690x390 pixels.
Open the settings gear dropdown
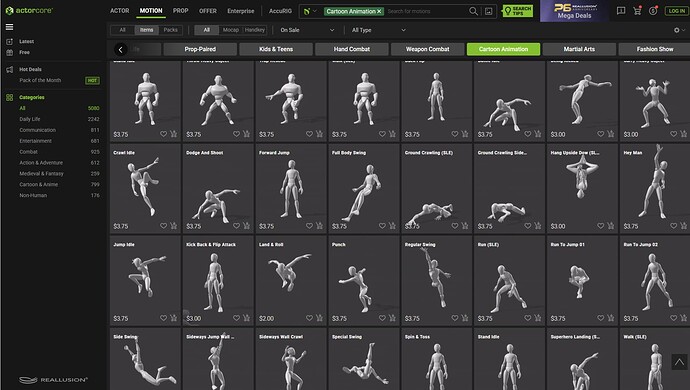(679, 30)
